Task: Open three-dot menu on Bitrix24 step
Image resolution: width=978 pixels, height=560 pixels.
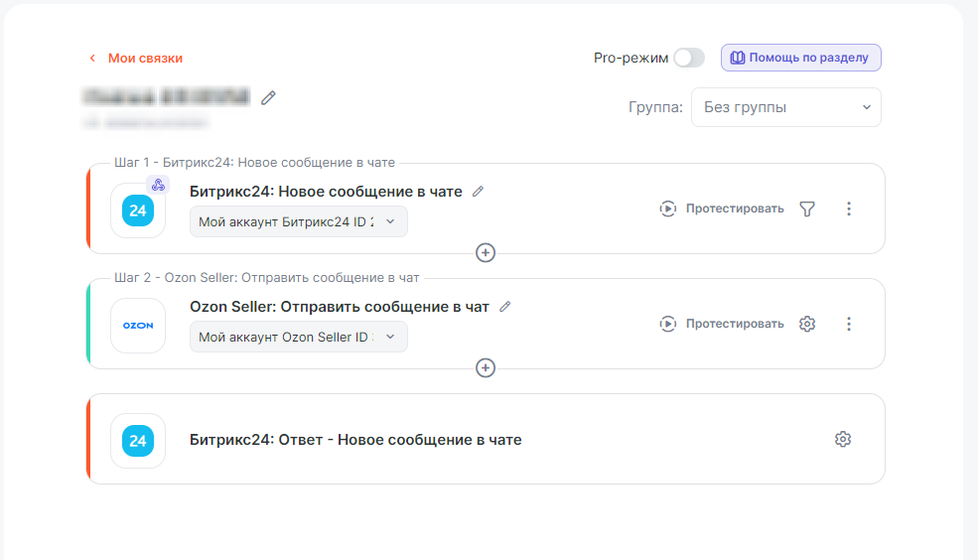Action: click(x=848, y=209)
